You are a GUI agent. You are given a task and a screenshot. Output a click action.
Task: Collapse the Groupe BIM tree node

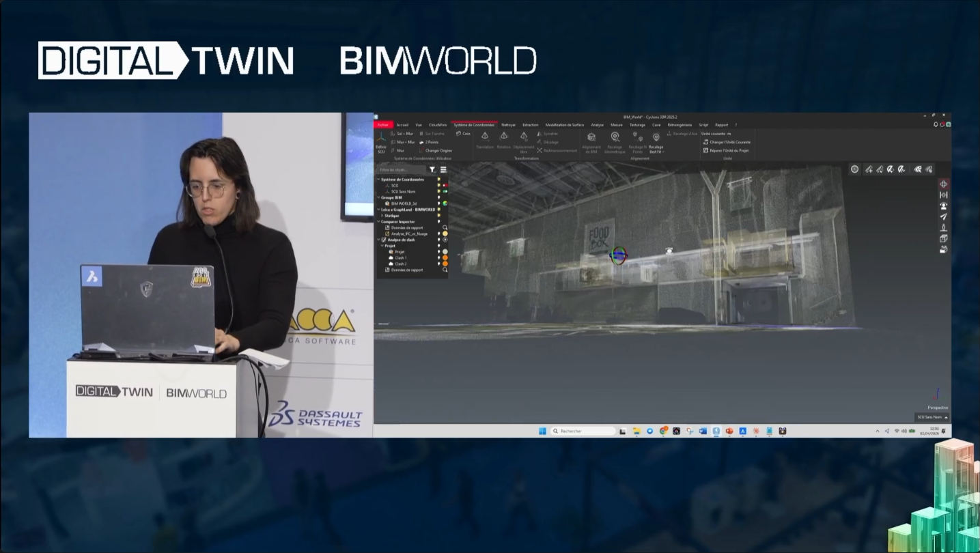point(378,198)
